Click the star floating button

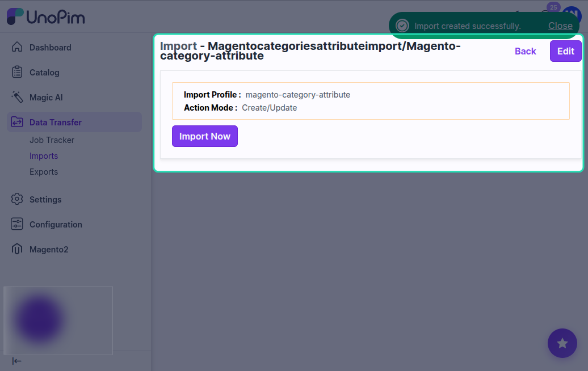click(x=562, y=343)
